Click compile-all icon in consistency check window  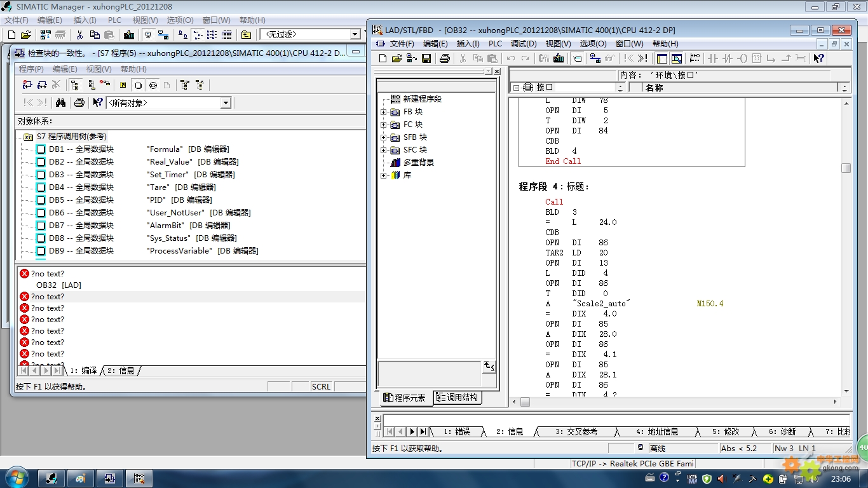(42, 85)
